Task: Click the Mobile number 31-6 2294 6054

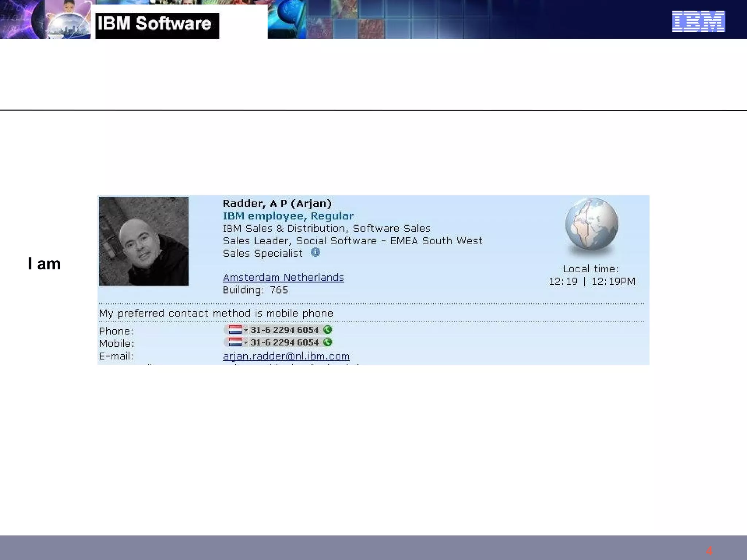Action: [284, 342]
